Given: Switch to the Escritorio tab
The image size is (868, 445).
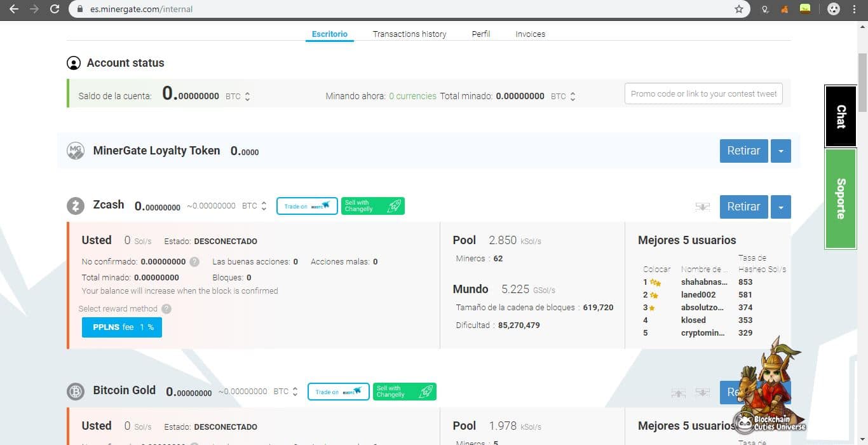Looking at the screenshot, I should click(330, 34).
